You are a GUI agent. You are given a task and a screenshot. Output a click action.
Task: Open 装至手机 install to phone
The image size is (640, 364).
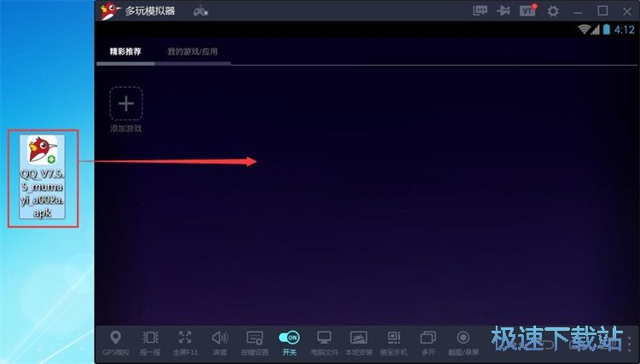393,343
